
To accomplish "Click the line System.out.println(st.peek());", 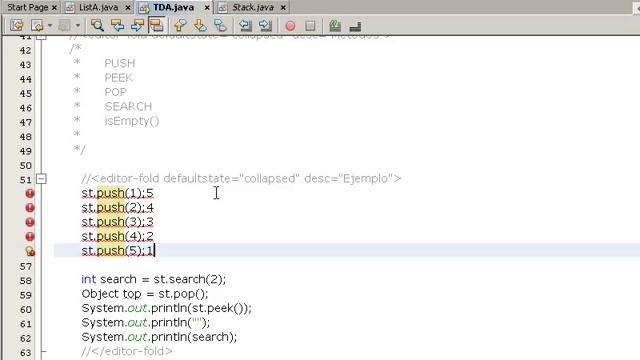I will [x=167, y=309].
